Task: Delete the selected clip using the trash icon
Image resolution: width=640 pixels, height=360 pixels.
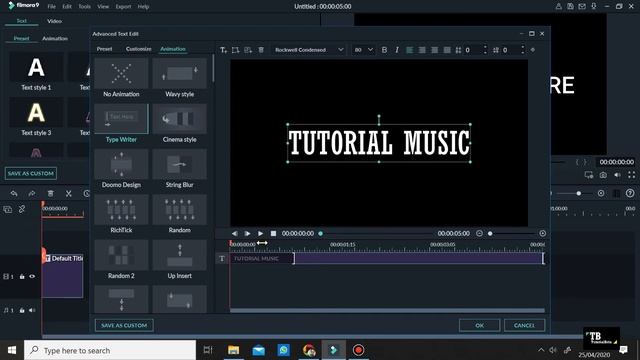Action: [50, 193]
